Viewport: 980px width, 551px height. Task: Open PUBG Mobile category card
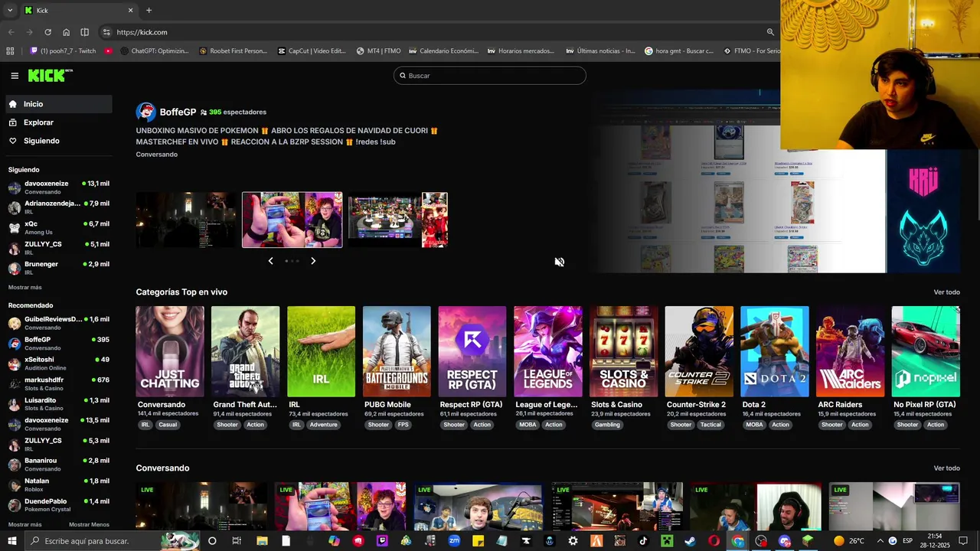coord(397,351)
